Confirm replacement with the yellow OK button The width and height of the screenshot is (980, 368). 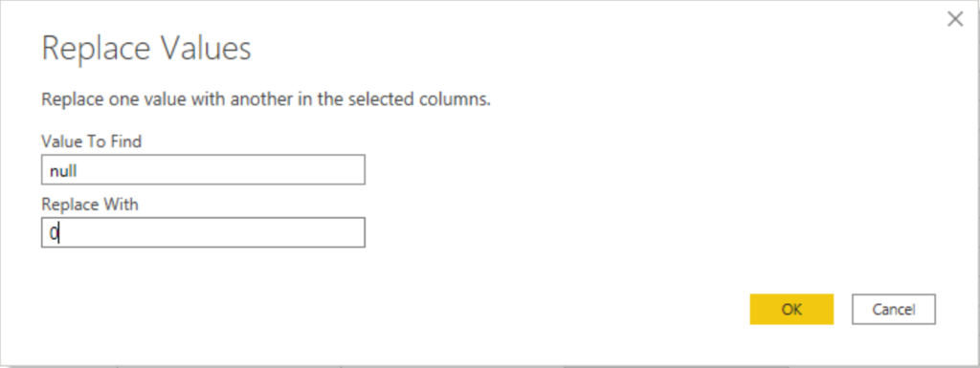[791, 310]
